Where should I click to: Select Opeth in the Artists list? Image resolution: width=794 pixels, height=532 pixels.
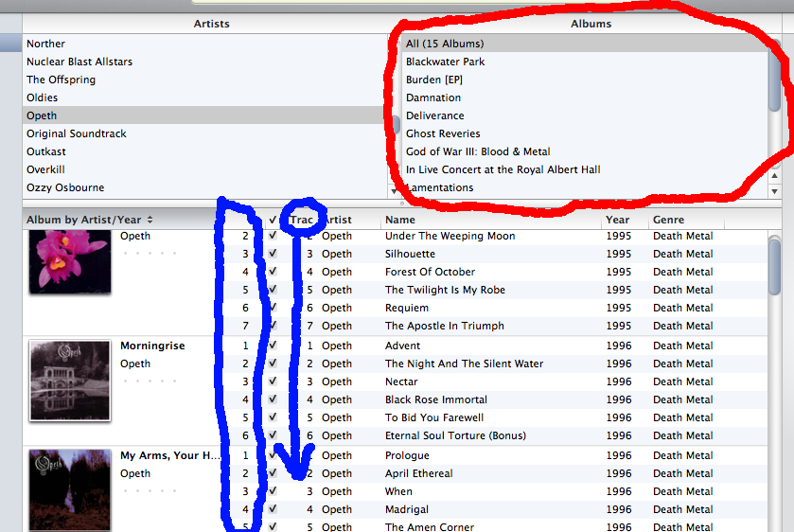coord(205,115)
